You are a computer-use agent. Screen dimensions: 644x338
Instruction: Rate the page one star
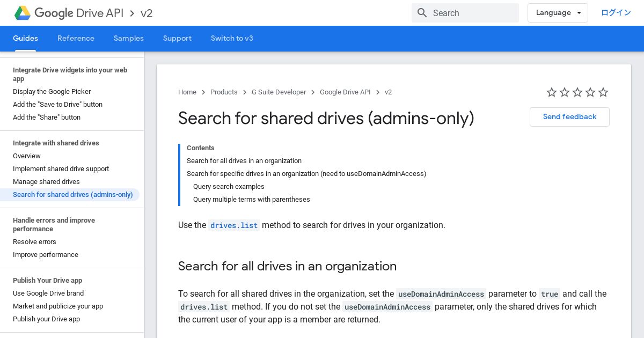click(552, 92)
